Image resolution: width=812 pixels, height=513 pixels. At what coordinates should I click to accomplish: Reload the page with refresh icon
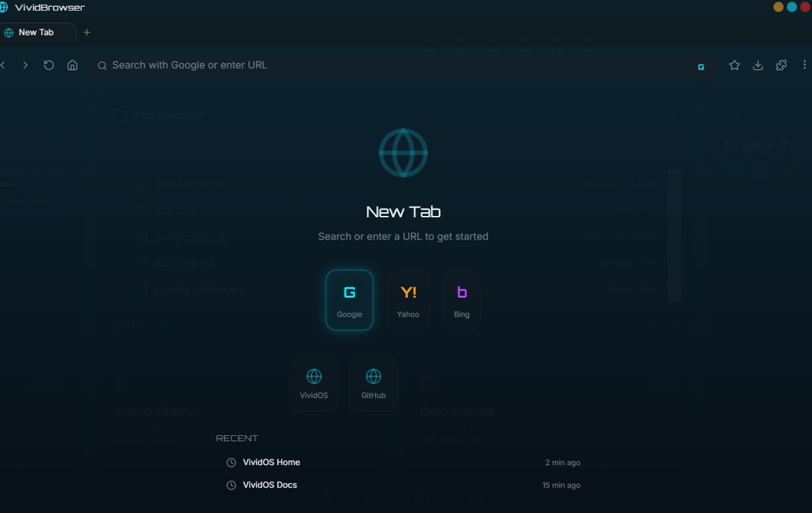pyautogui.click(x=49, y=65)
